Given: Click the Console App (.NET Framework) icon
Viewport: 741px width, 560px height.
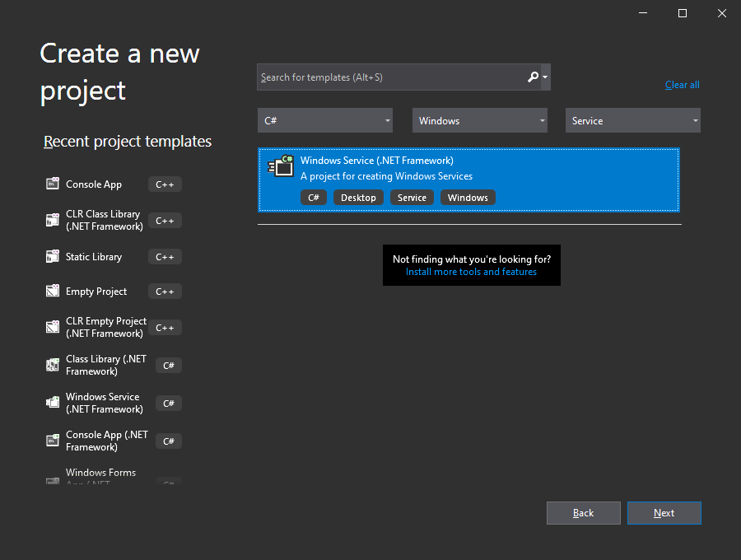Looking at the screenshot, I should [x=53, y=440].
